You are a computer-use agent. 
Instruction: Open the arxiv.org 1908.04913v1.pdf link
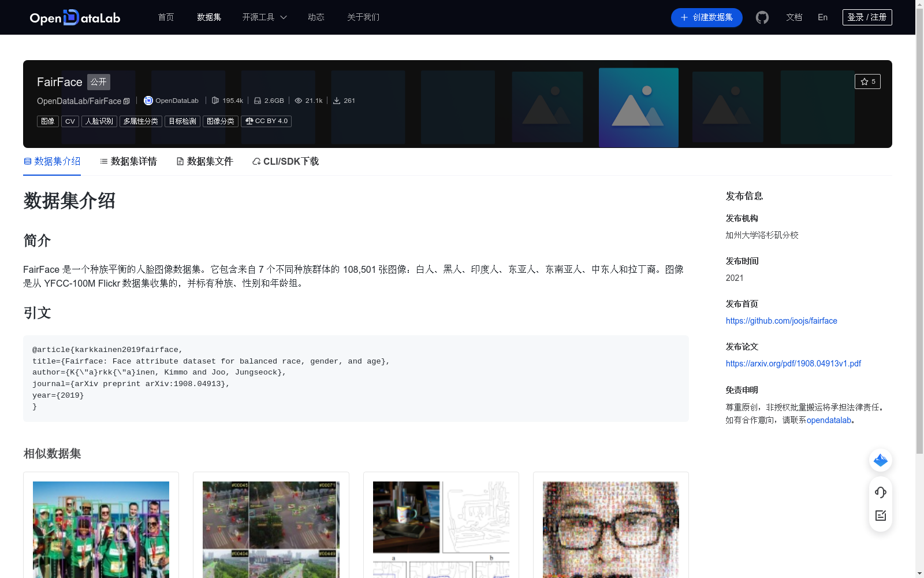pos(793,364)
